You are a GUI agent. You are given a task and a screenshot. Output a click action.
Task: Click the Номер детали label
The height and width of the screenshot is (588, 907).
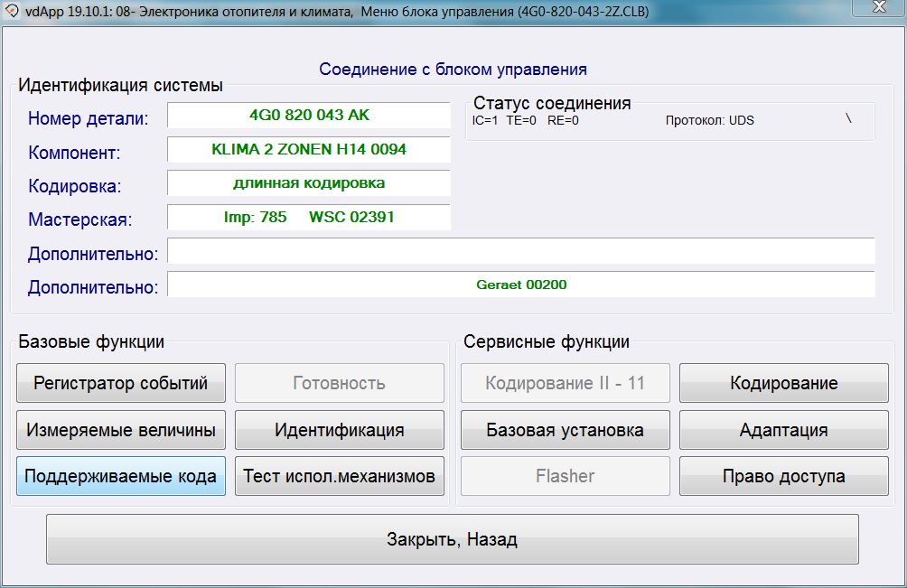coord(88,118)
